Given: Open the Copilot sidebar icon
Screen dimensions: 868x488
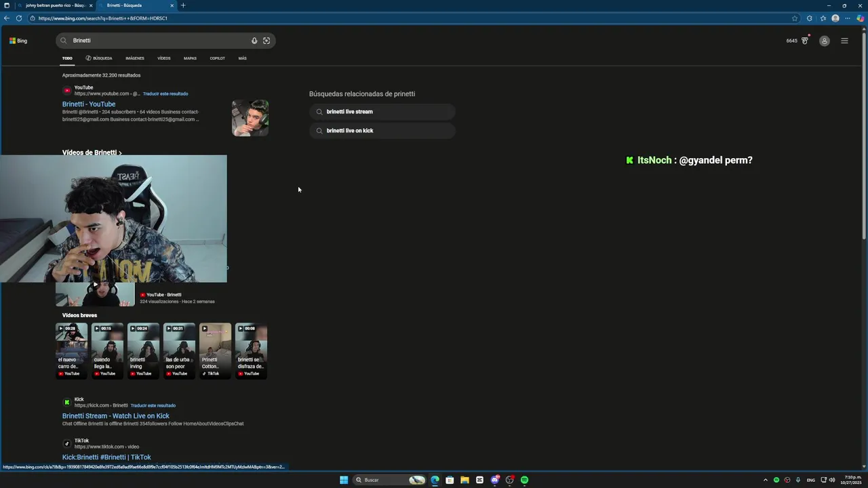Looking at the screenshot, I should 861,18.
